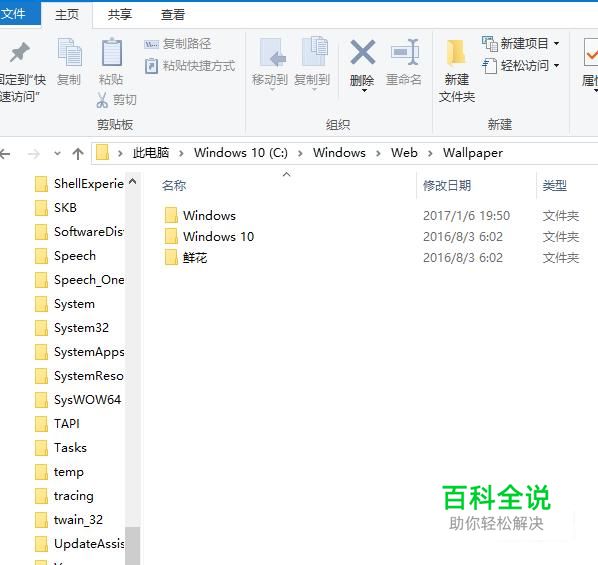Open the recent locations dropdown arrow
The image size is (598, 565).
coord(57,154)
